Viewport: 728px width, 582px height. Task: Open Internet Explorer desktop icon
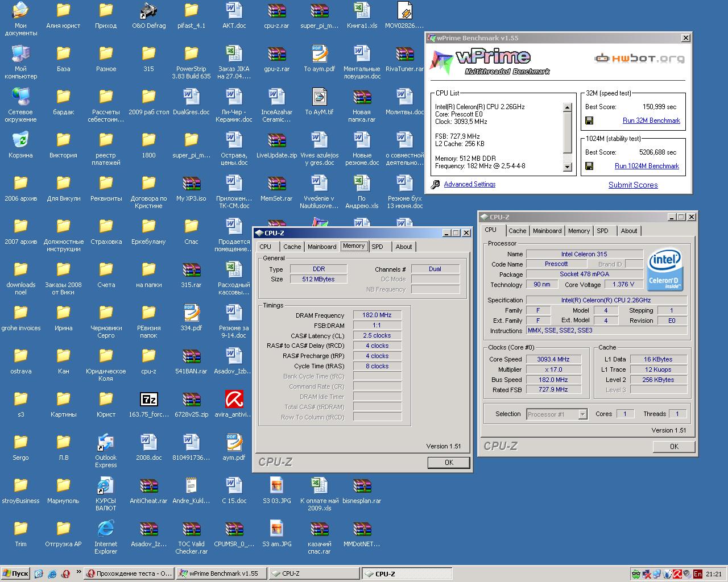(106, 529)
